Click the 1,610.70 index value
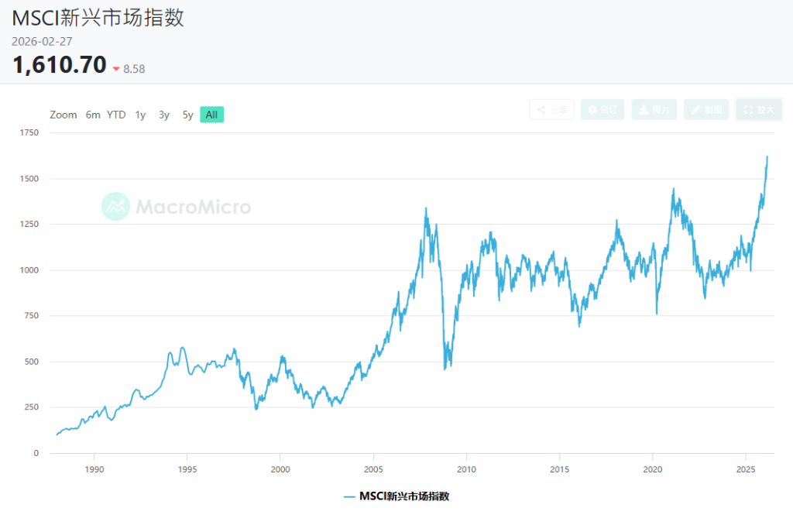 (x=59, y=65)
